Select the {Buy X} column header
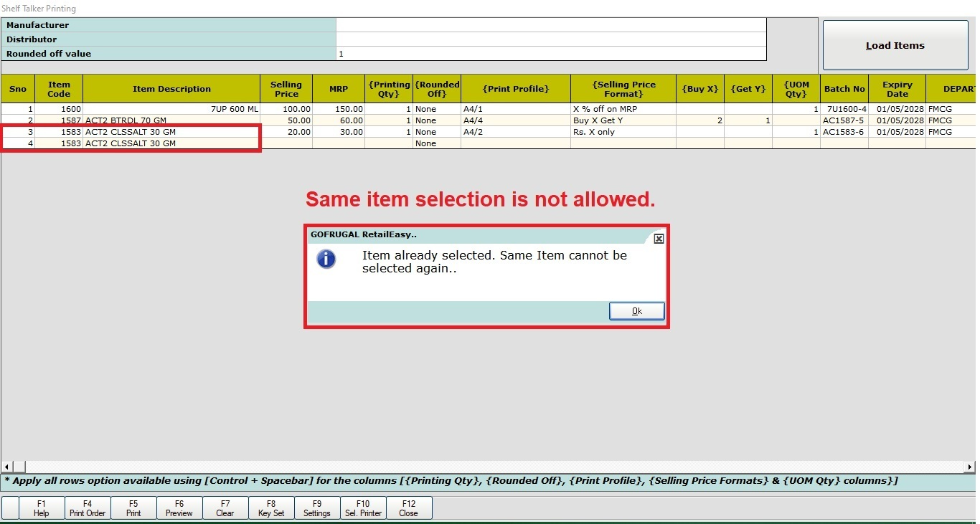 [700, 89]
